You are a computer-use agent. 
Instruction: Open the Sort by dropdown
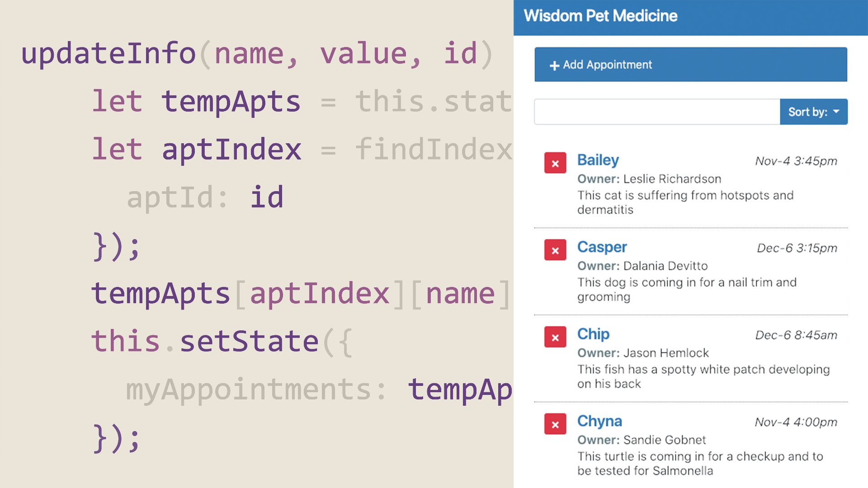click(x=814, y=112)
